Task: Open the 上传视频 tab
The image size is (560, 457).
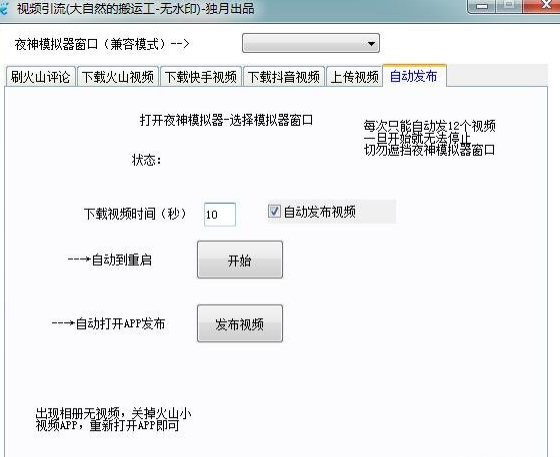Action: coord(354,76)
